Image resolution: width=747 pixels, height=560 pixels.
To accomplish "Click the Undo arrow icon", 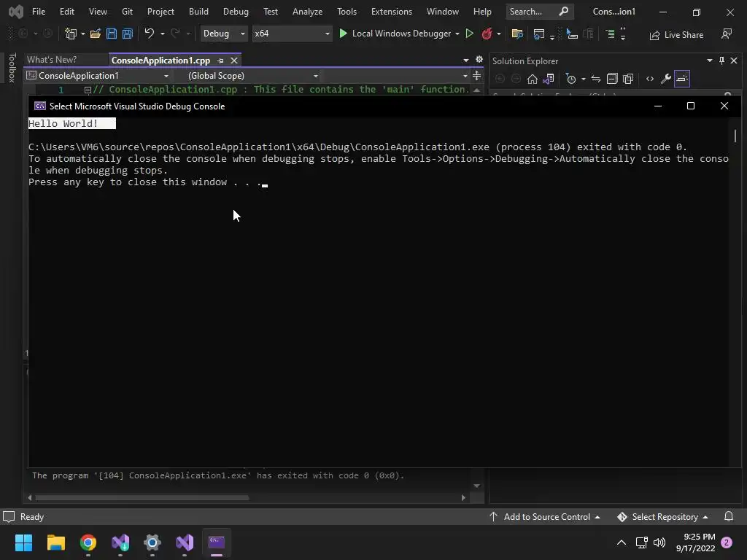I will click(149, 34).
